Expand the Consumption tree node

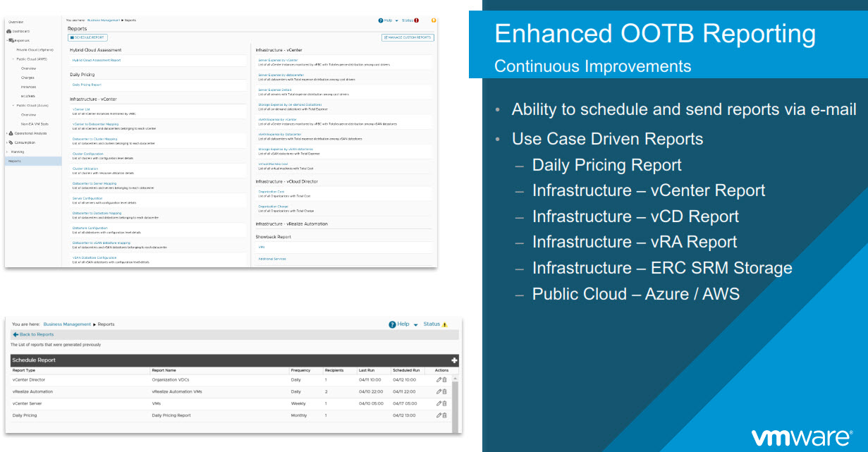(6, 142)
